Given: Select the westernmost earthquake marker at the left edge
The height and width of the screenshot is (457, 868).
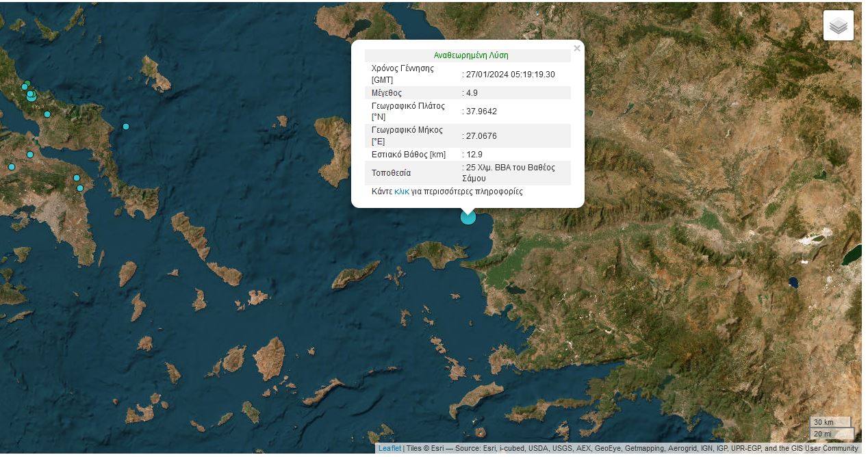Looking at the screenshot, I should pos(12,167).
